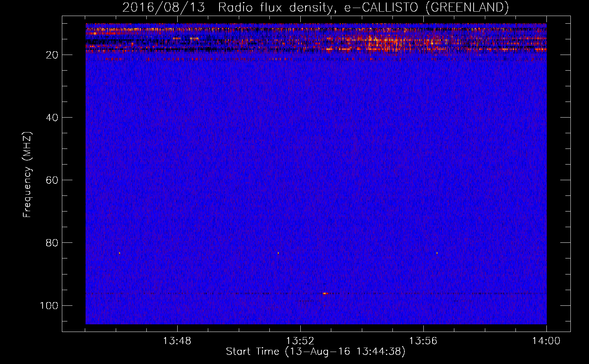Click the 13:56 time tick label
Screen dimensions: 589x364
click(x=423, y=341)
